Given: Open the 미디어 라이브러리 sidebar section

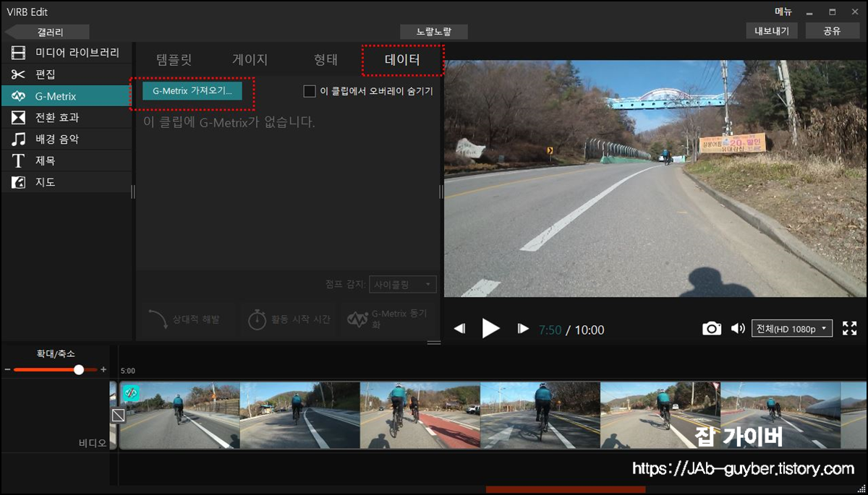Looking at the screenshot, I should click(x=66, y=53).
